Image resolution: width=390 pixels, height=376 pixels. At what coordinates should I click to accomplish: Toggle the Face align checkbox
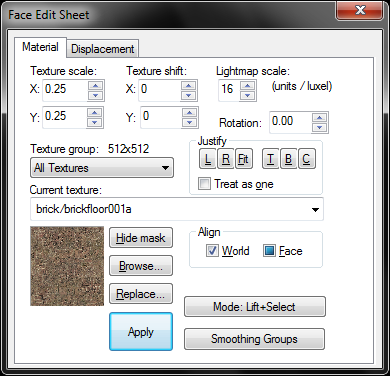coord(269,251)
